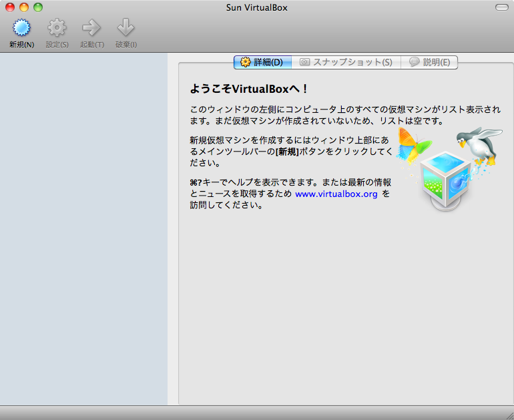Click the 起動(T) start arrow icon
Image resolution: width=514 pixels, height=420 pixels.
coord(92,27)
